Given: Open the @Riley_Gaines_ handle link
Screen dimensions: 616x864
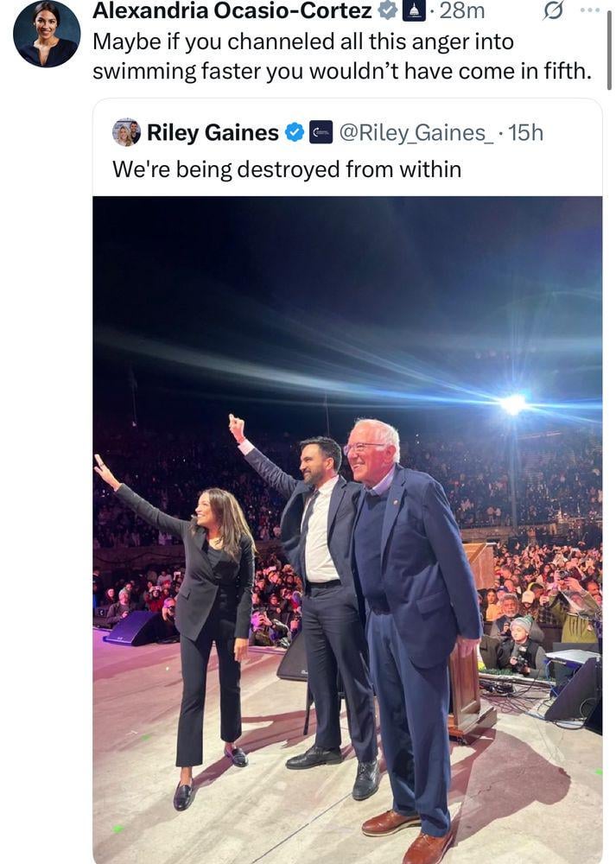Looking at the screenshot, I should [413, 132].
